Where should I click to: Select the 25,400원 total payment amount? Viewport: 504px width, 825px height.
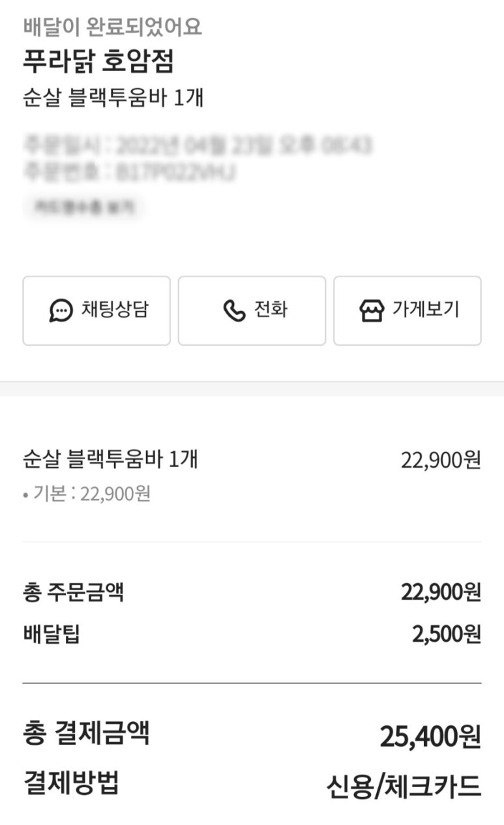(x=430, y=737)
